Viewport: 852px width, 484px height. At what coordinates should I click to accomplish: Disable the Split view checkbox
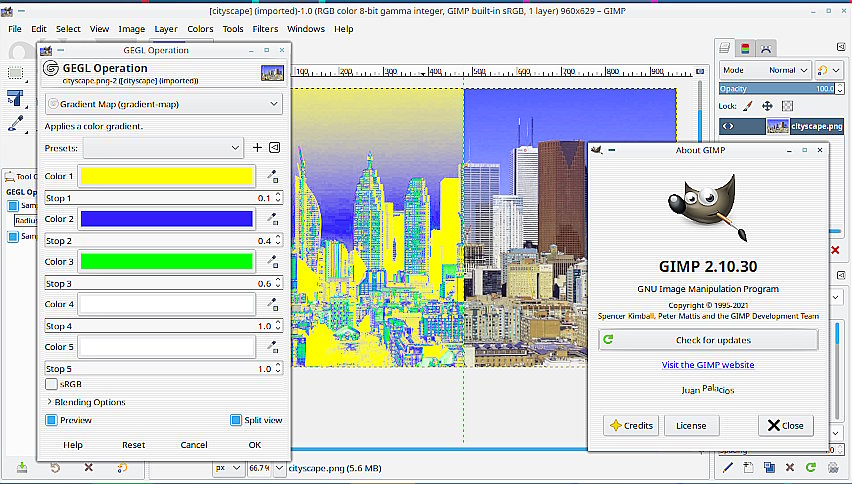click(236, 420)
